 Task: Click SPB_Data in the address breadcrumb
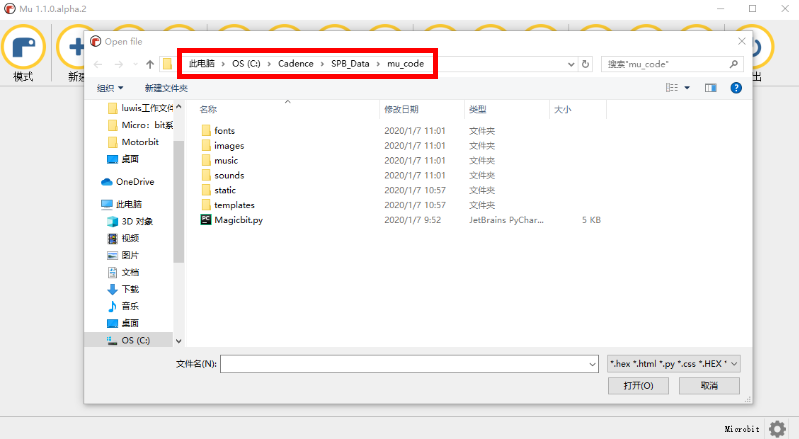(x=350, y=64)
